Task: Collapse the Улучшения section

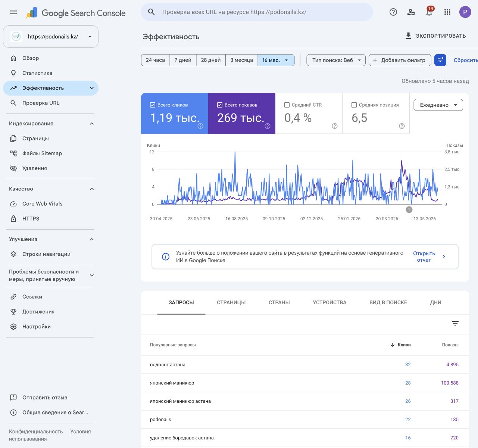Action: pos(92,239)
